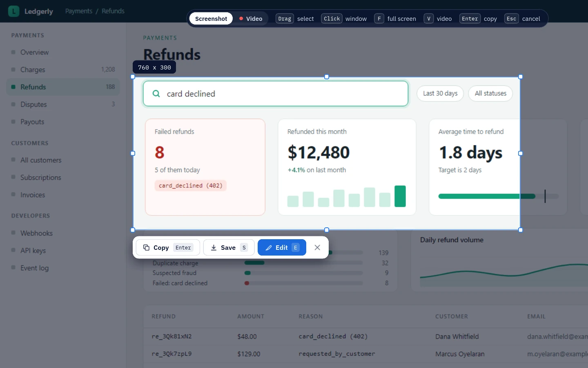
Task: Copy the selected screenshot region
Action: coord(168,247)
